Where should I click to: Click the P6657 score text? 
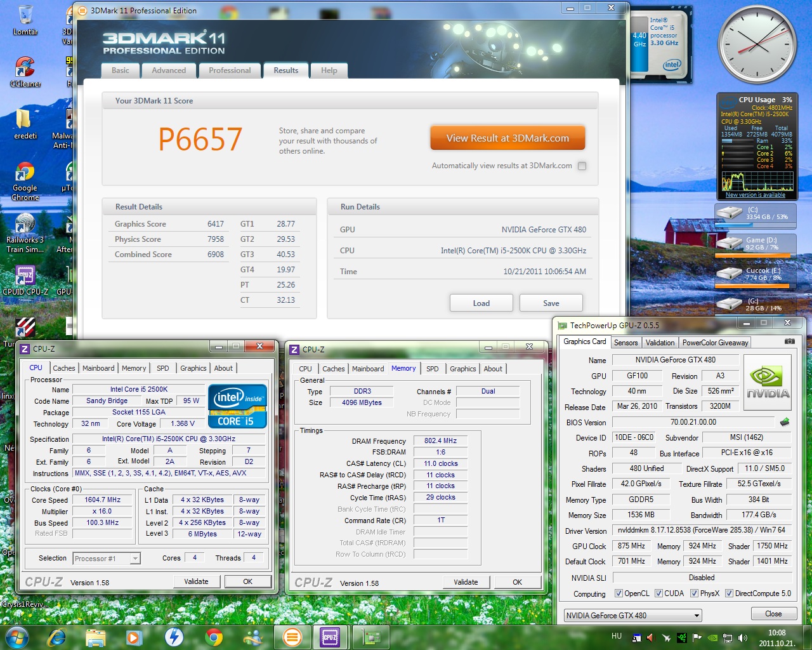click(x=200, y=139)
